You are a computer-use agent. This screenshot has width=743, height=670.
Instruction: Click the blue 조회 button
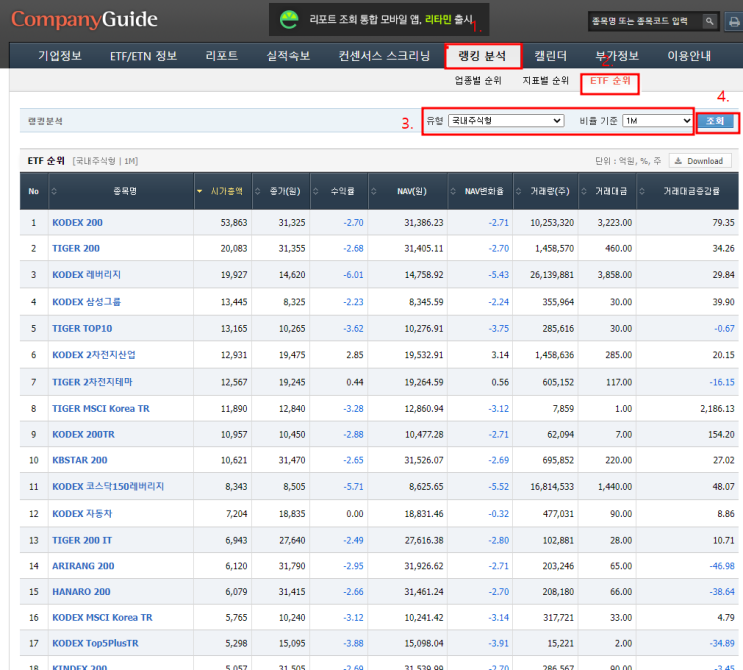[x=716, y=121]
